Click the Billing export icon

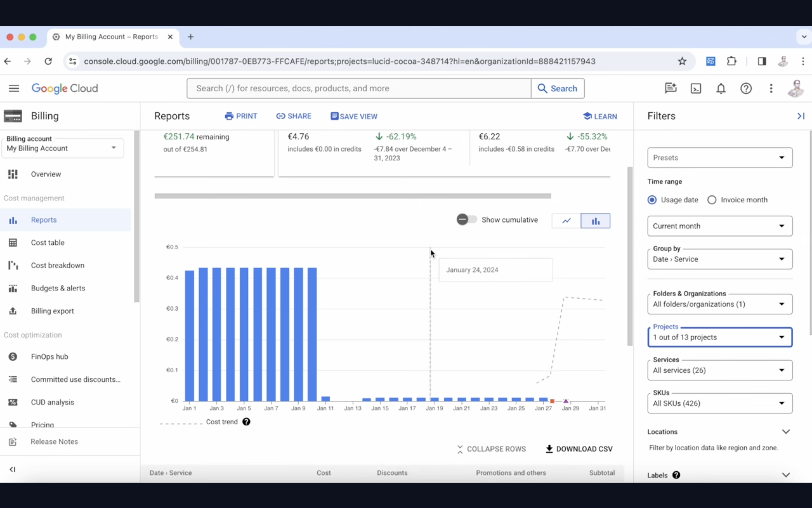(13, 310)
